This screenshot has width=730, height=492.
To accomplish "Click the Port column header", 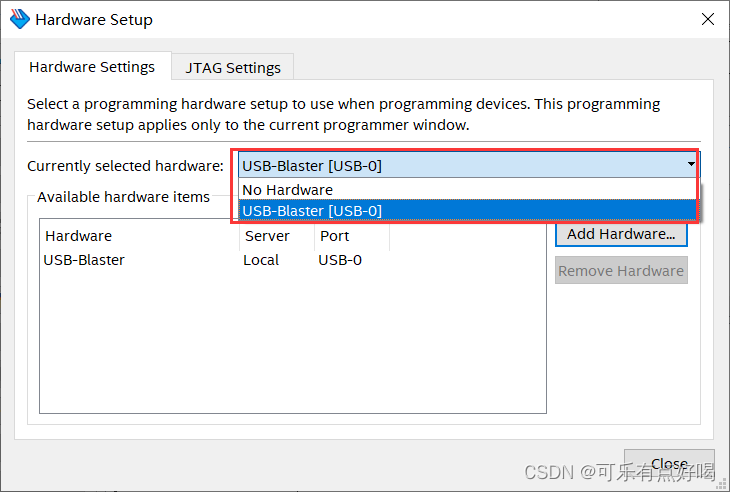I will 335,236.
